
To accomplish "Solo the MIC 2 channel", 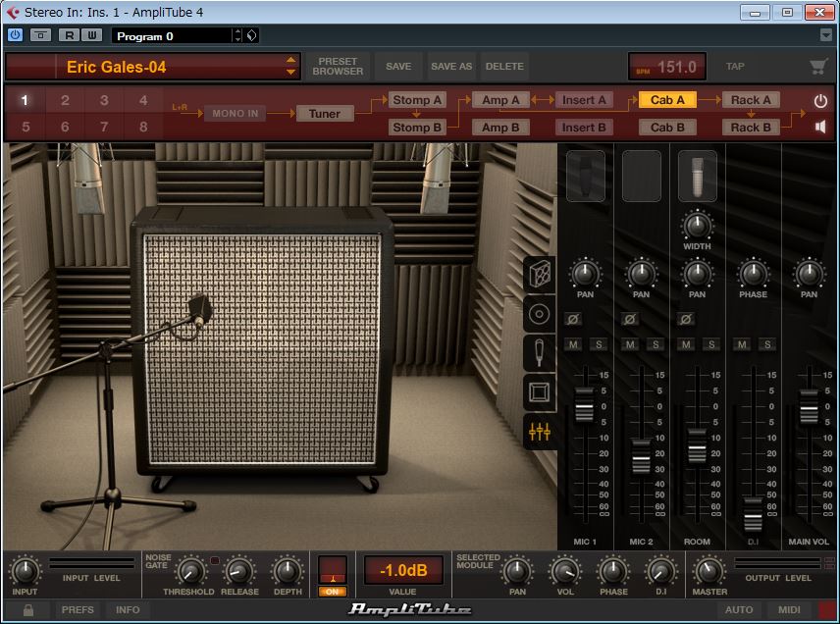I will [x=655, y=344].
